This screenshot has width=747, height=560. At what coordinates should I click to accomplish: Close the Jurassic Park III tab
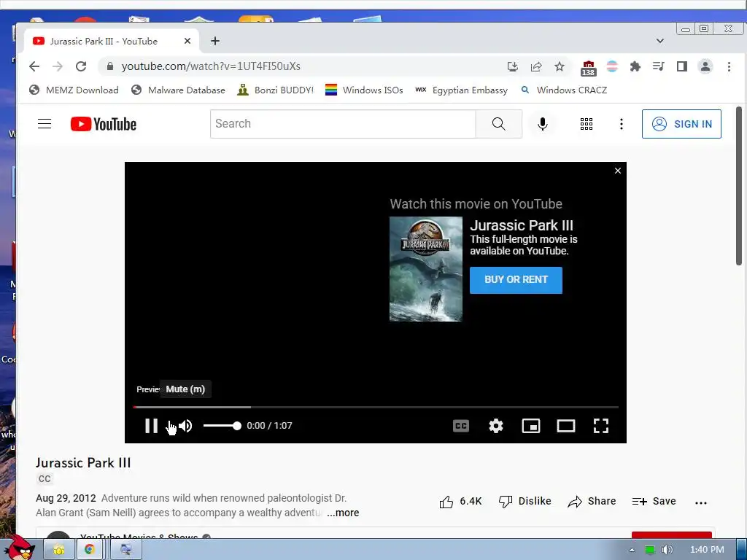(x=187, y=41)
